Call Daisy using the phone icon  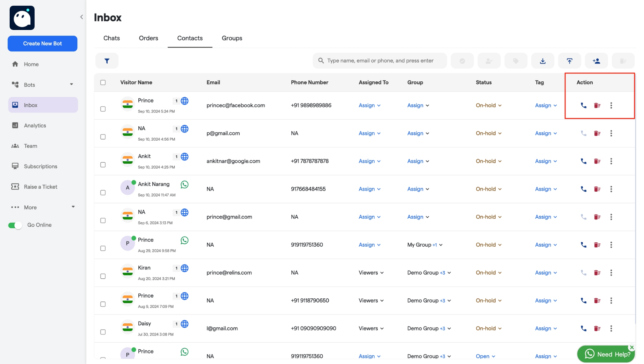(x=584, y=328)
